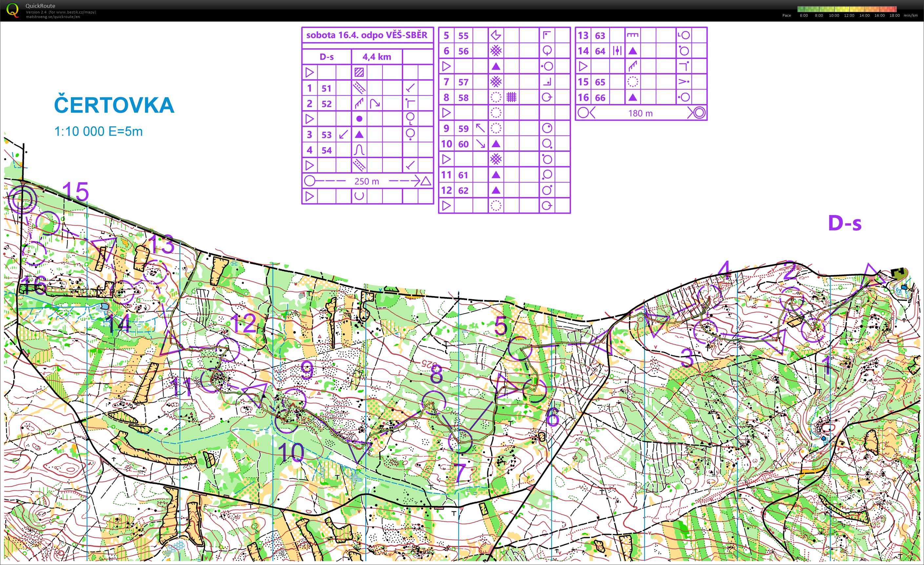Click the 'sobota 16.4. odpo VĚŠ-SBĚR' header cell
Image resolution: width=924 pixels, height=565 pixels.
[367, 35]
